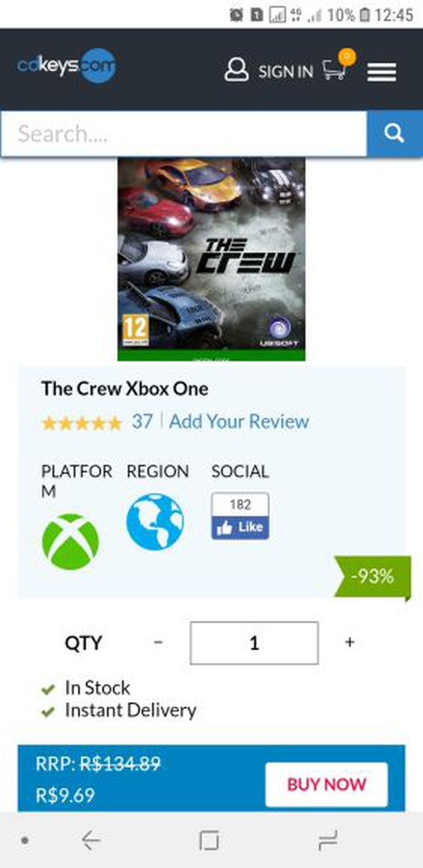Tap the pink BUY NOW button
The width and height of the screenshot is (423, 868).
coord(327,784)
